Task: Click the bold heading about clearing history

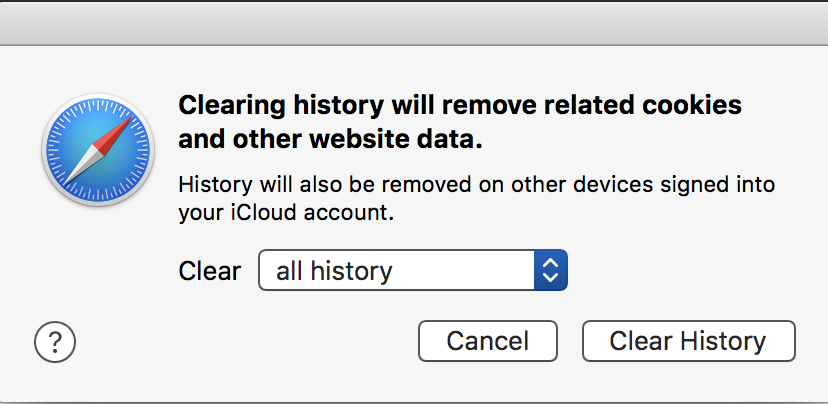Action: [x=459, y=122]
